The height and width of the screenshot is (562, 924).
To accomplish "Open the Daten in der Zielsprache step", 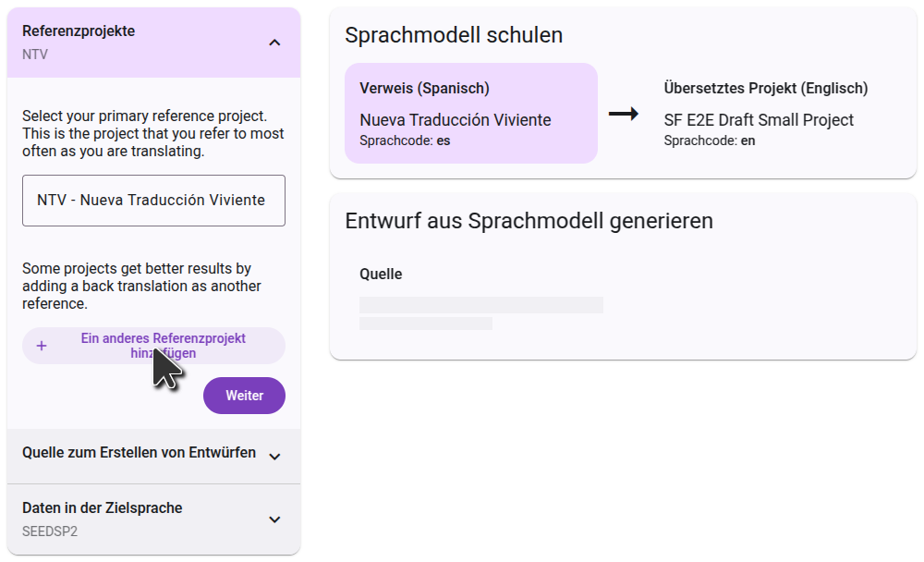I will [x=103, y=507].
